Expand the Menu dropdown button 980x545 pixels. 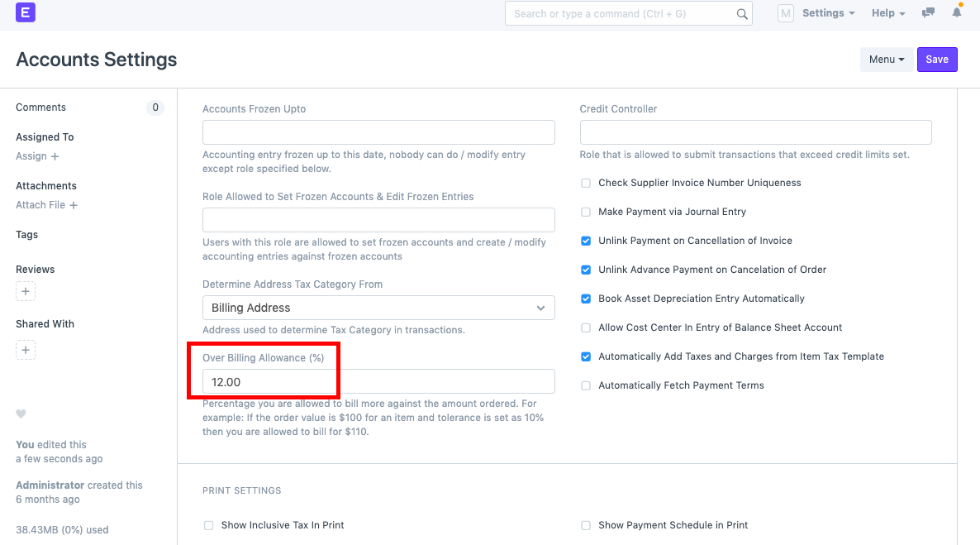point(886,60)
